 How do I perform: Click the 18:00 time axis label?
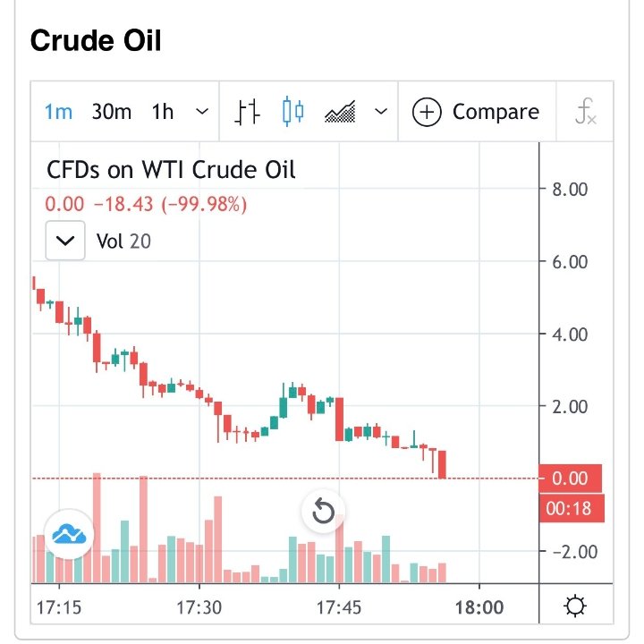click(x=479, y=608)
